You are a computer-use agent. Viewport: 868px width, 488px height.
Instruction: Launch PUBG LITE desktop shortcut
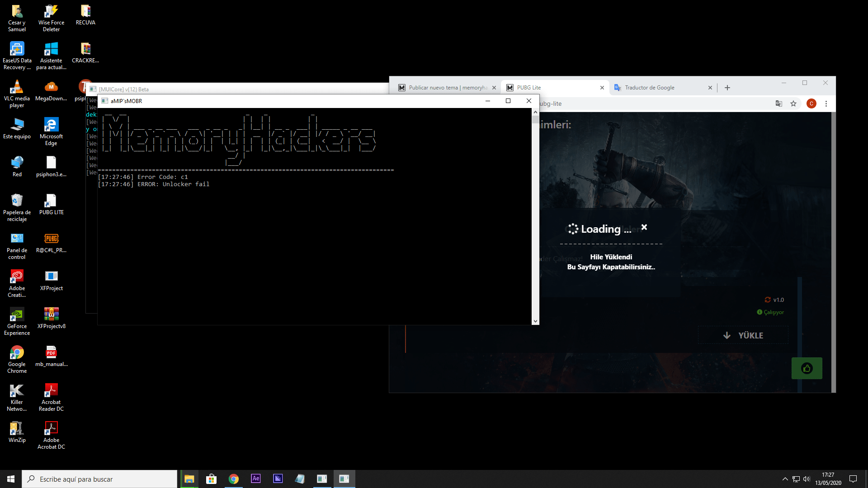[51, 205]
